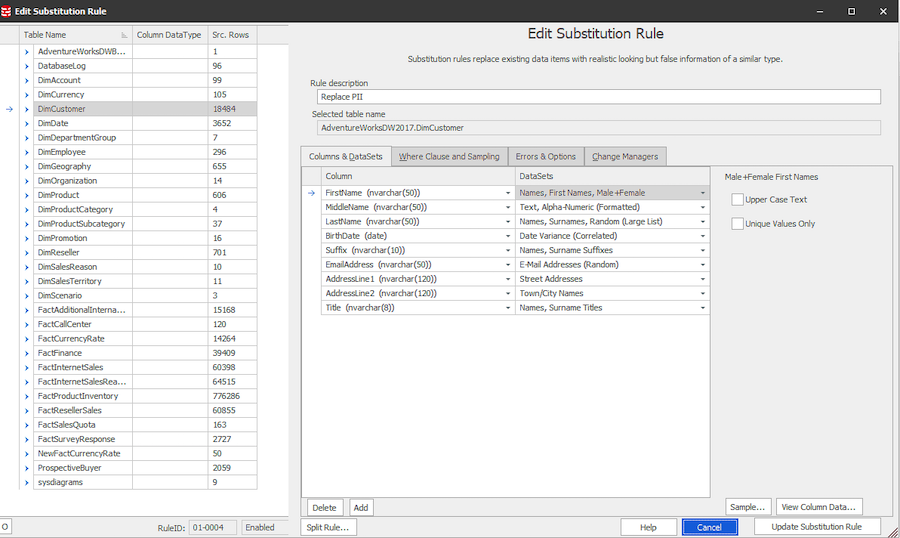This screenshot has width=900, height=538.
Task: Select the FactSurveyResponse table row
Action: click(x=145, y=439)
